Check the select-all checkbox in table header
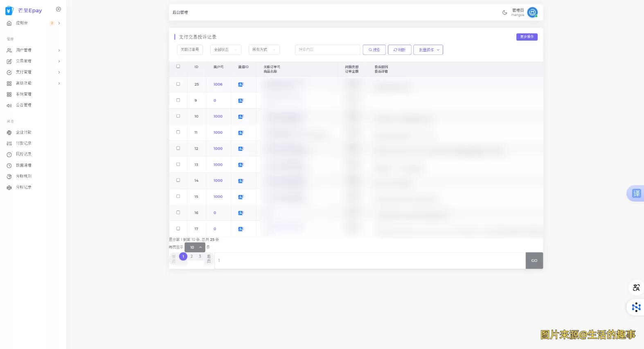 pos(178,66)
